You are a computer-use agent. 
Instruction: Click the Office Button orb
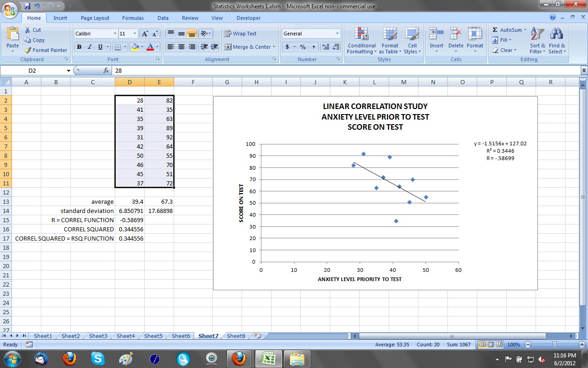click(10, 9)
